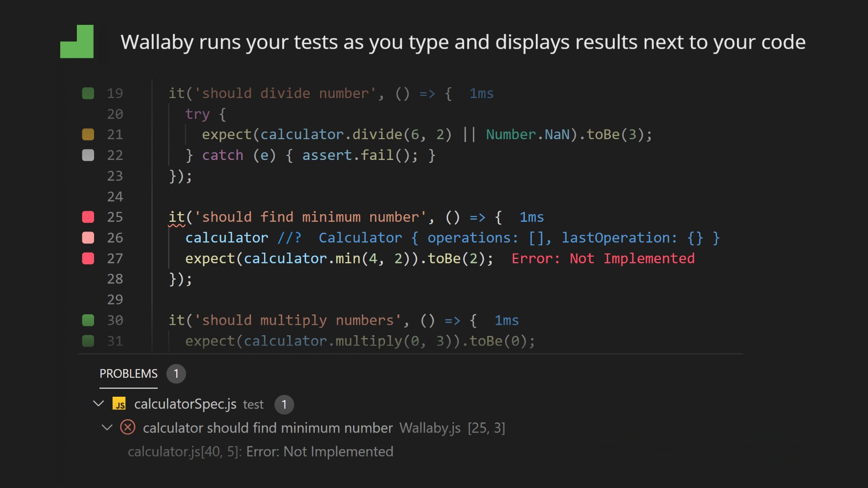Click line number 19
The width and height of the screenshot is (868, 488).
click(x=115, y=94)
